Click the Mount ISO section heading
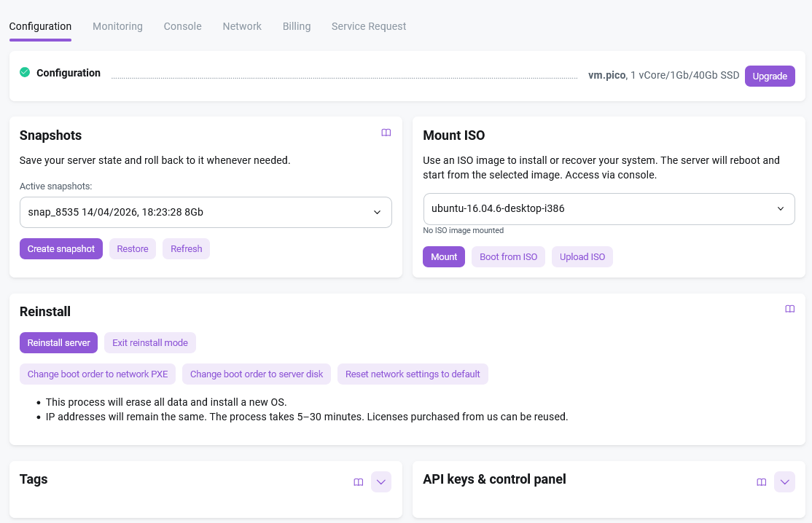The height and width of the screenshot is (523, 812). [x=454, y=135]
